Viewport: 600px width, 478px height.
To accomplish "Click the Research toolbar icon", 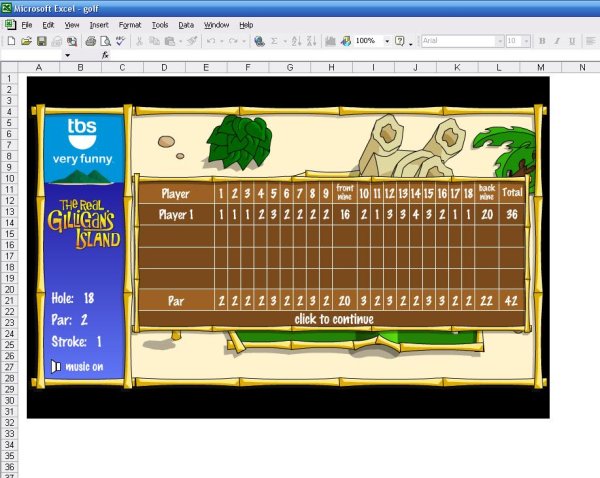I will tap(72, 41).
